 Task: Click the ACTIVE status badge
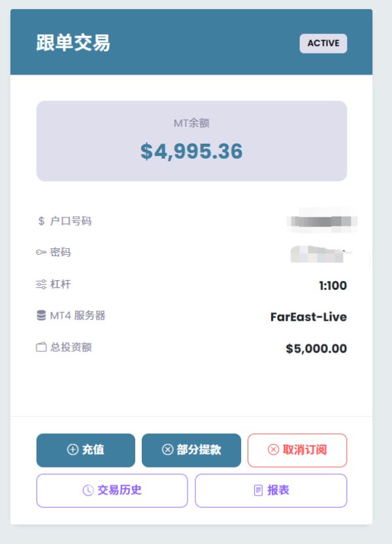[323, 43]
